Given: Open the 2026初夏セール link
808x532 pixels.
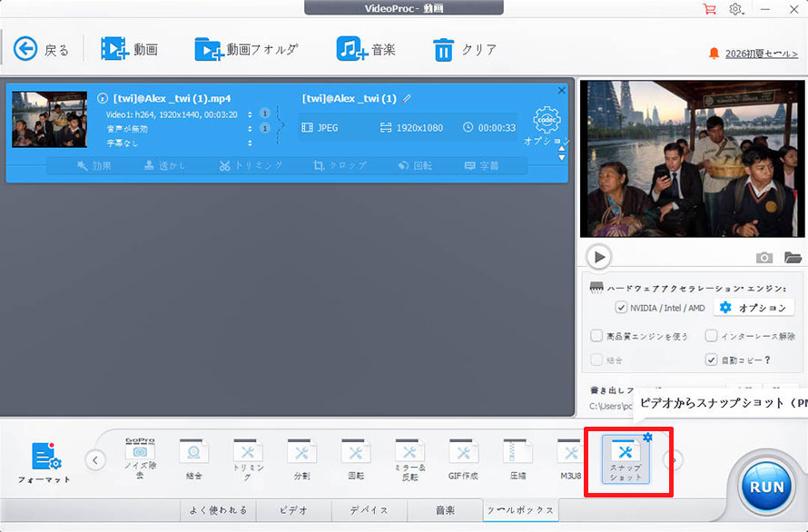Looking at the screenshot, I should tap(762, 54).
